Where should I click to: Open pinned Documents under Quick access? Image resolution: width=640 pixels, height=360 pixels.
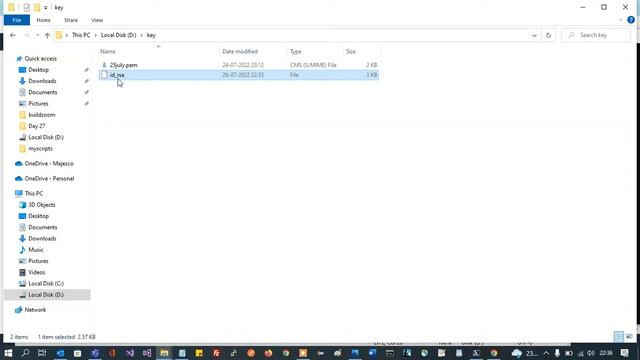click(42, 92)
